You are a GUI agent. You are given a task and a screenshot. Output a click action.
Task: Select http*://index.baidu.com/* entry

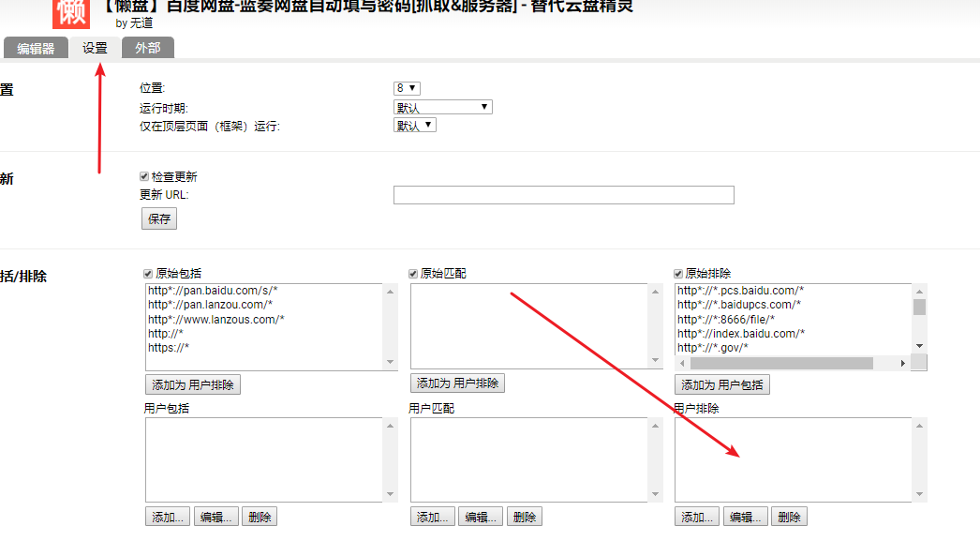point(741,334)
